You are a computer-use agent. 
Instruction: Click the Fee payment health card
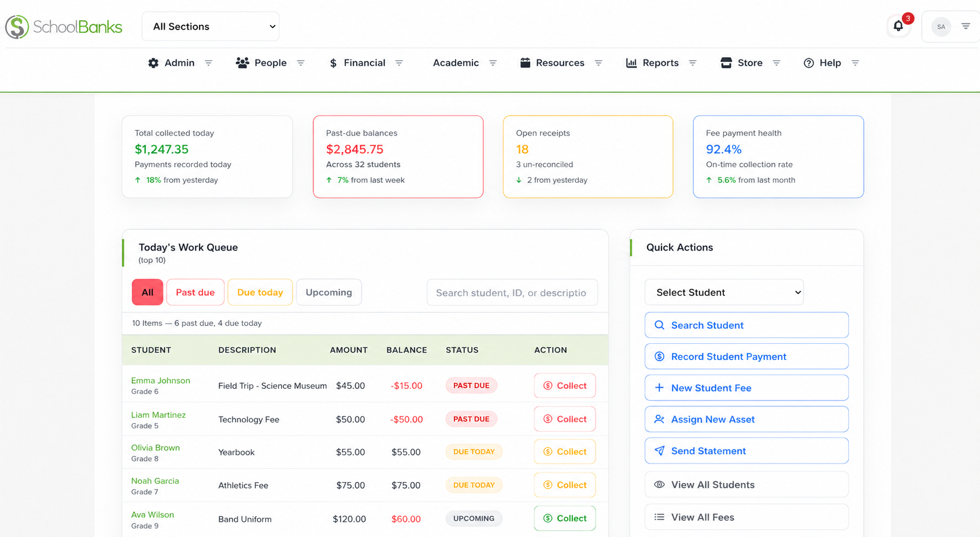click(x=778, y=157)
